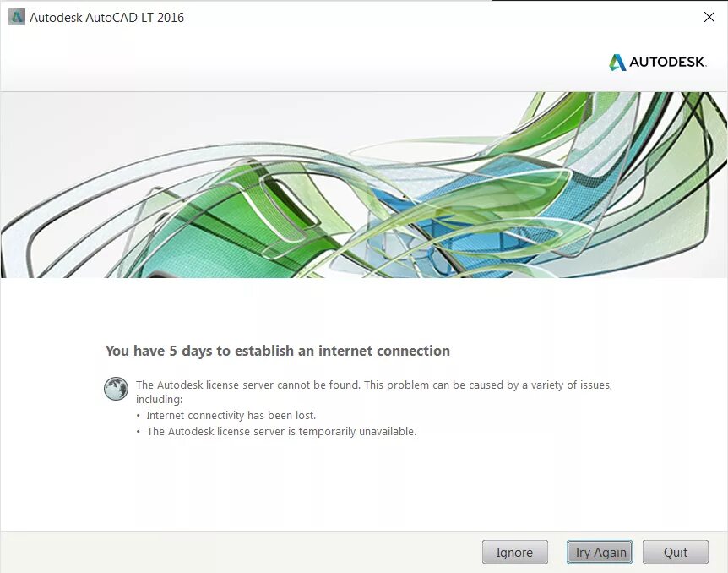
Task: Click 'Internet connectivity has been lost' bullet
Action: [x=231, y=416]
